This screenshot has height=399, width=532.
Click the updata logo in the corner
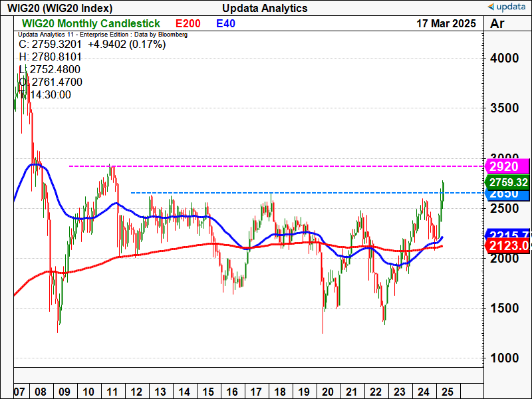coord(506,7)
